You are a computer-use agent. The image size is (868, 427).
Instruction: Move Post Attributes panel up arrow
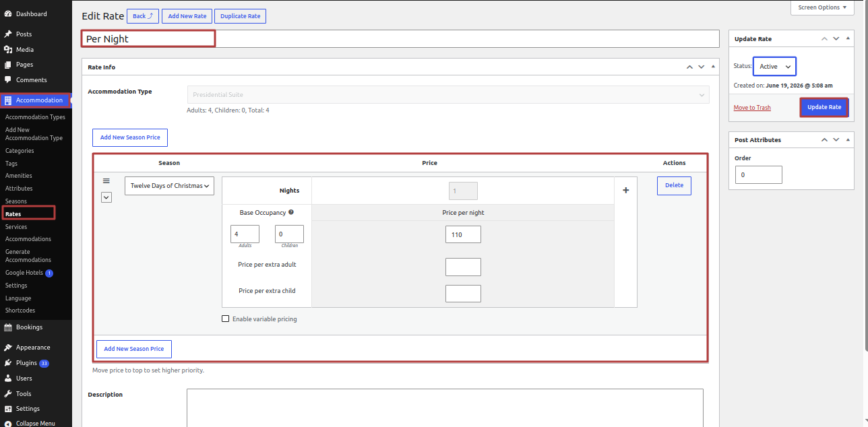point(824,140)
